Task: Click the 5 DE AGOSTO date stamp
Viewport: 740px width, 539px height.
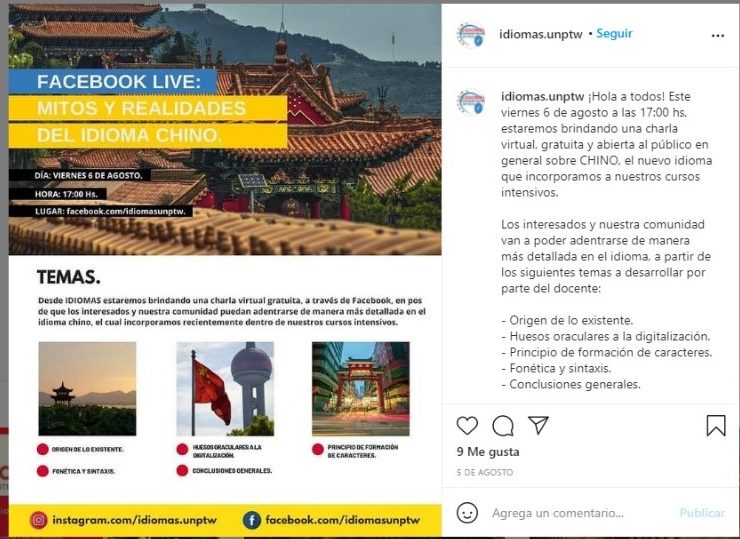Action: (485, 472)
